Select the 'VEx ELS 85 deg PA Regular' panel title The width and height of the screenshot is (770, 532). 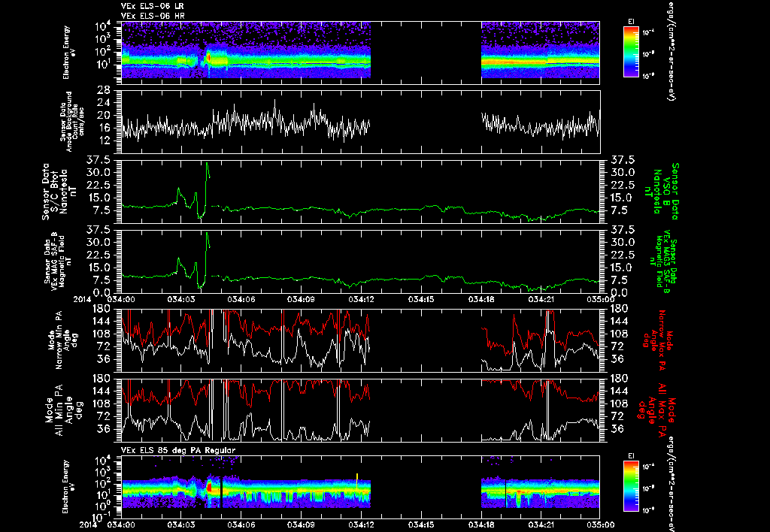pyautogui.click(x=178, y=450)
